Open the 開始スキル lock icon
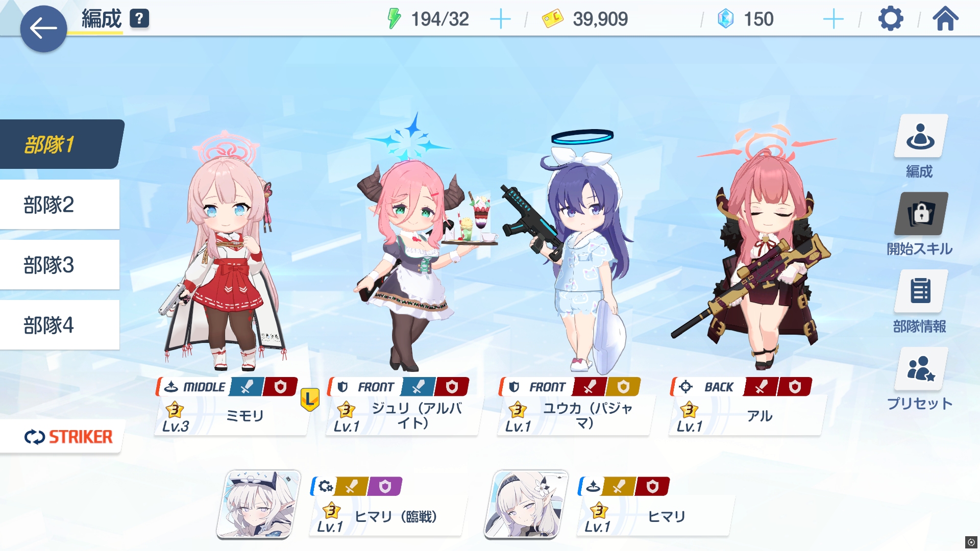Viewport: 980px width, 551px height. [x=921, y=214]
